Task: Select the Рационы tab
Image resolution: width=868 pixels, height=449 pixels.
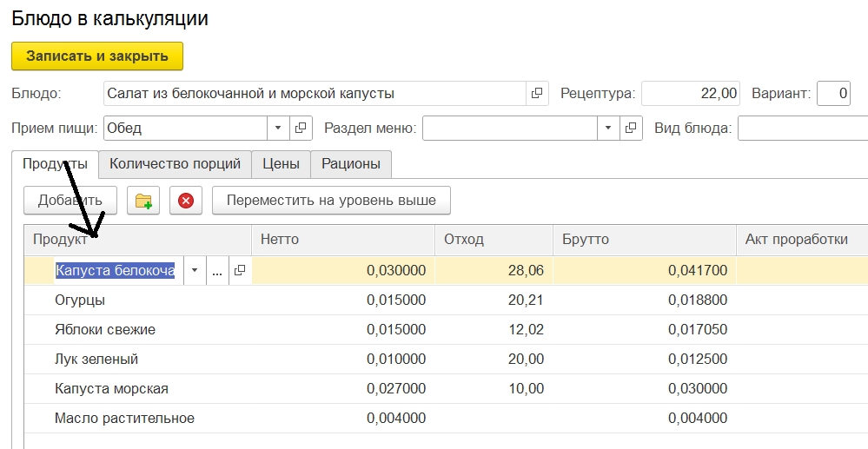Action: [351, 163]
